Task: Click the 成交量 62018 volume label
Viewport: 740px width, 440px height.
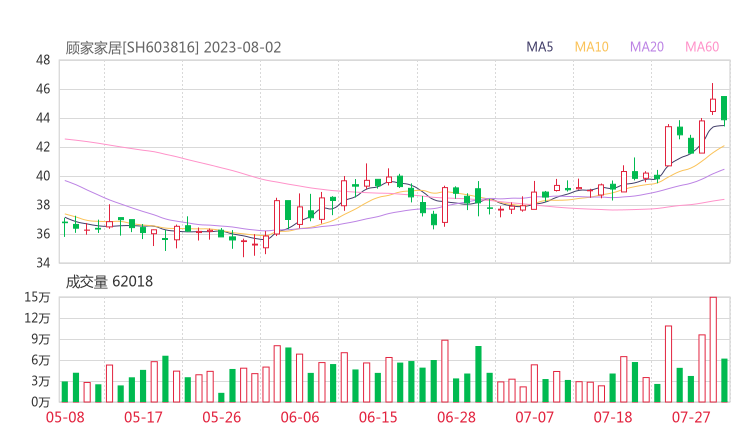Action: click(109, 282)
